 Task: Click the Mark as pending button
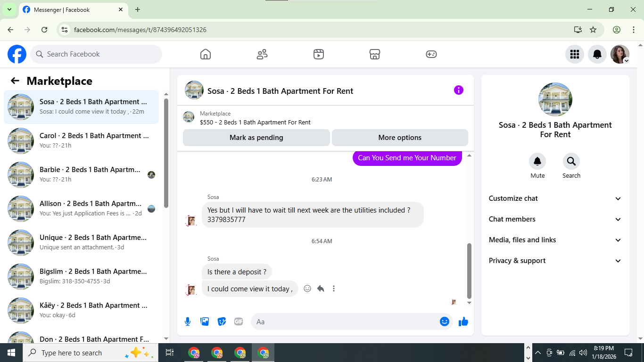pyautogui.click(x=256, y=138)
